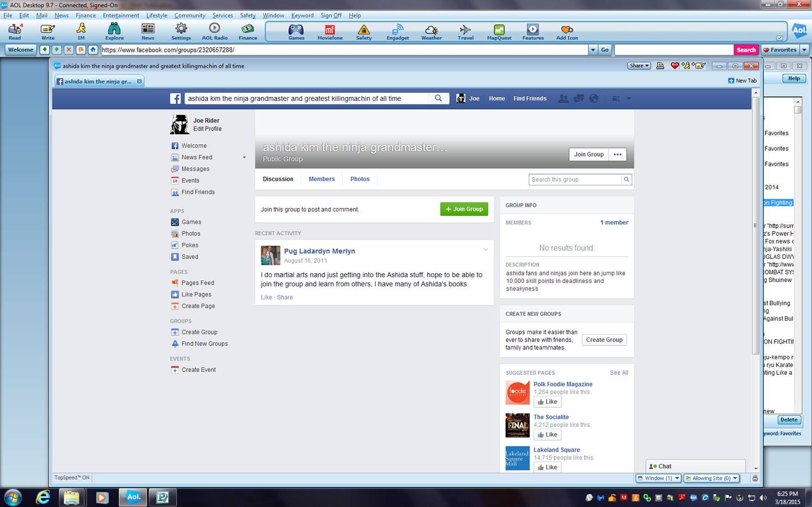The image size is (812, 507).
Task: Open the Mail menu
Action: pos(41,15)
